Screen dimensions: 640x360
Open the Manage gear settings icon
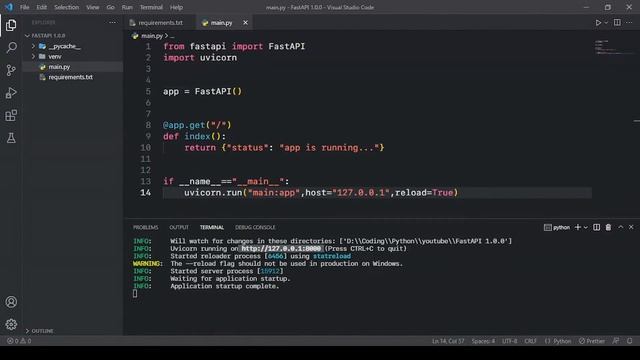click(x=11, y=324)
